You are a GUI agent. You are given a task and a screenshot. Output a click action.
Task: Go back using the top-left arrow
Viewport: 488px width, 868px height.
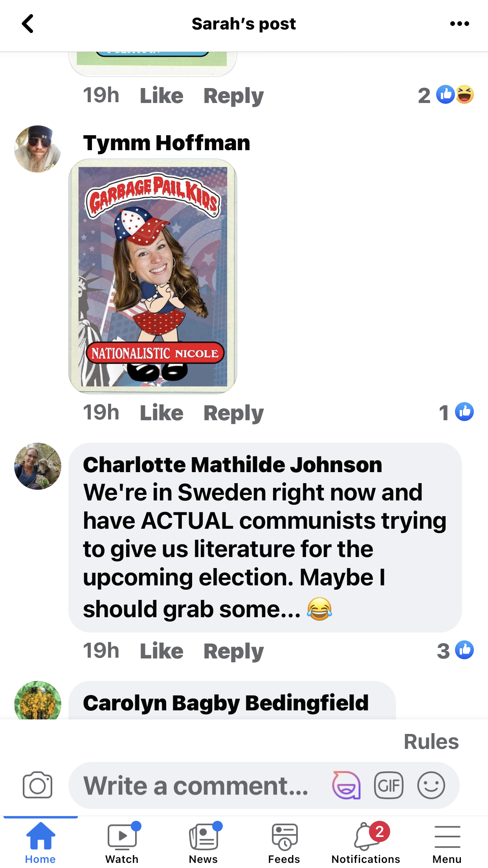[28, 24]
